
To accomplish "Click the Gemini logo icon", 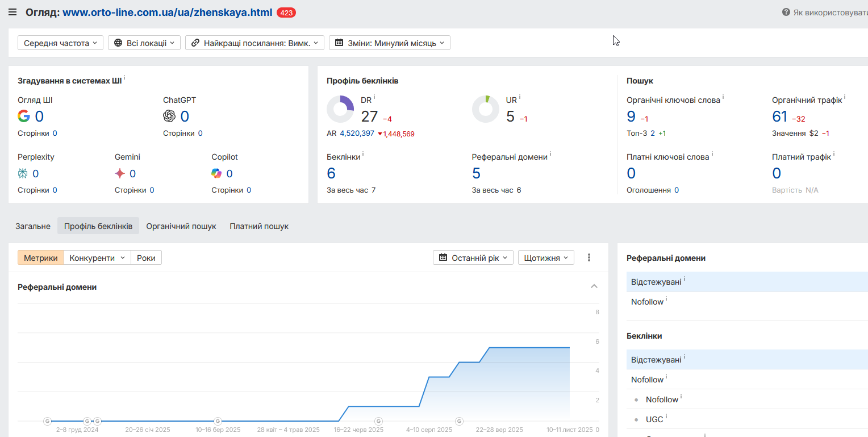I will tap(120, 174).
